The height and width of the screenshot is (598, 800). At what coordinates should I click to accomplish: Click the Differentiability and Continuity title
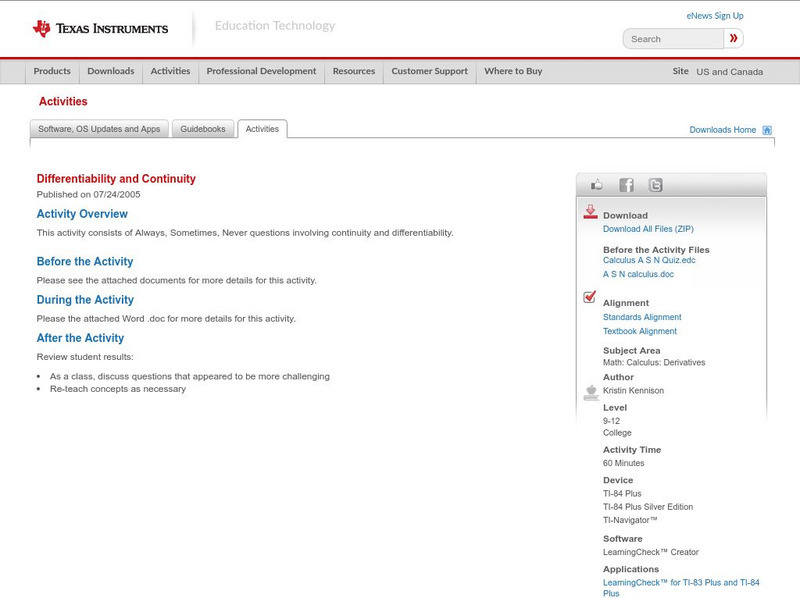116,179
